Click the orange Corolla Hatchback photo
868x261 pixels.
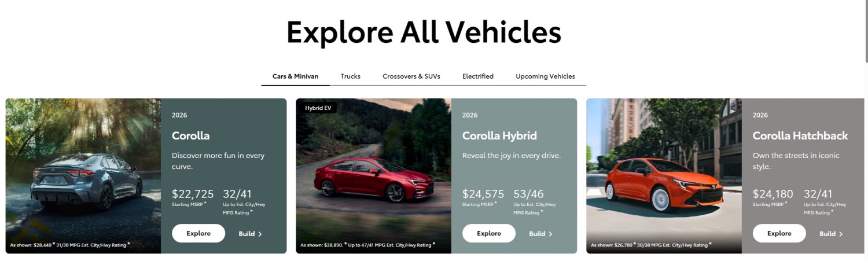pyautogui.click(x=664, y=176)
